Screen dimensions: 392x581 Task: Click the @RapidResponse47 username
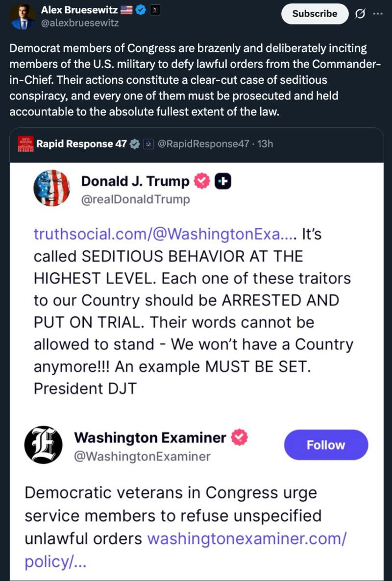point(204,144)
